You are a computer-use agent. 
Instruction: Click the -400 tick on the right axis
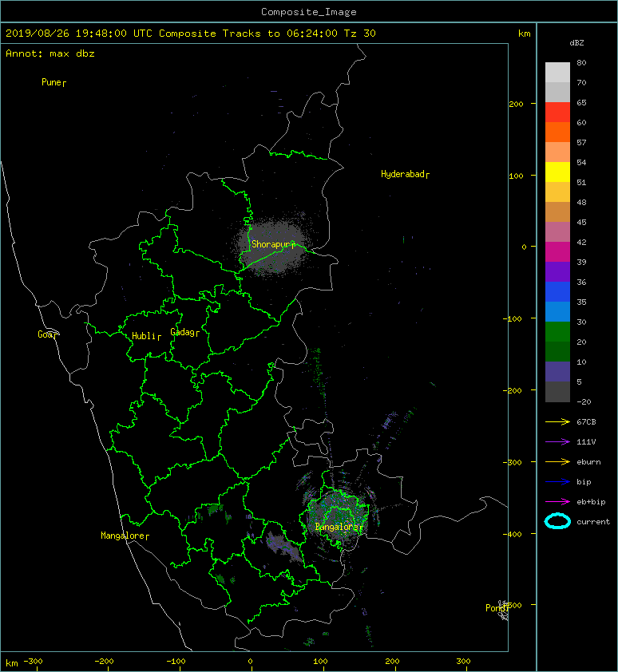coord(513,534)
